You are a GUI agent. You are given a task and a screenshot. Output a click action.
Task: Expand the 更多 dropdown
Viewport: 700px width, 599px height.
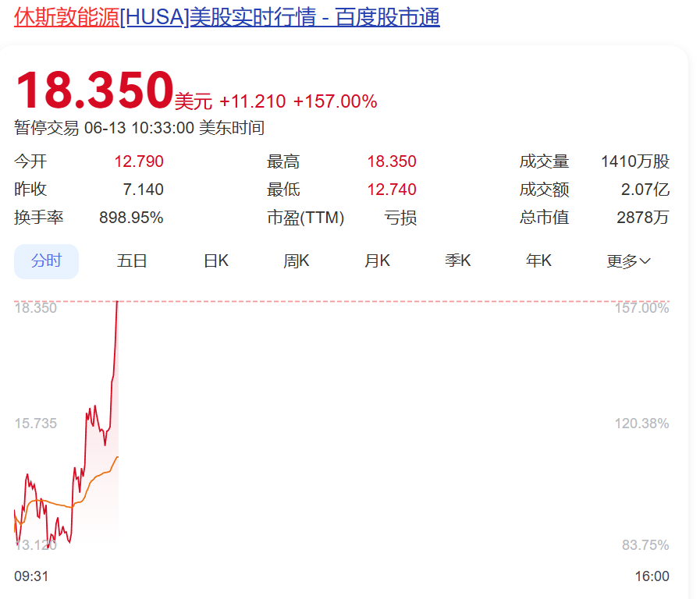(x=628, y=261)
